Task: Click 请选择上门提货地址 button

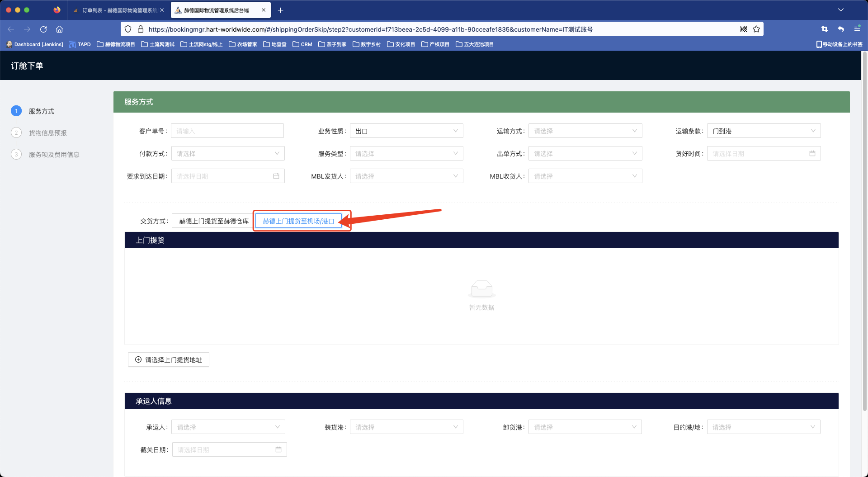Action: (x=169, y=360)
